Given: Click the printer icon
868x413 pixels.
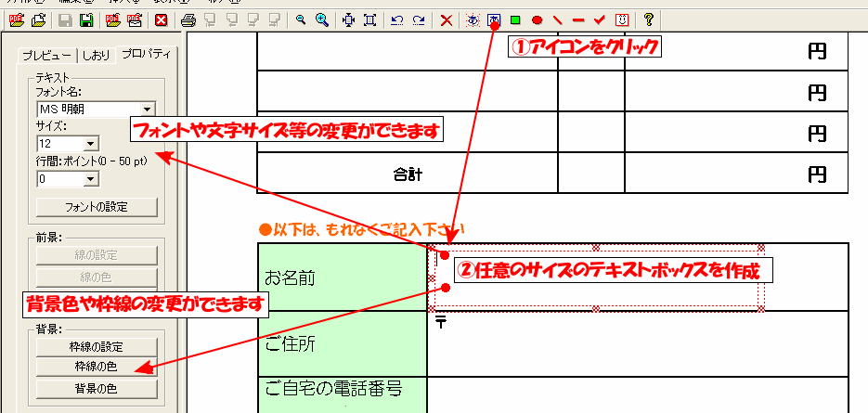Looking at the screenshot, I should coord(188,19).
